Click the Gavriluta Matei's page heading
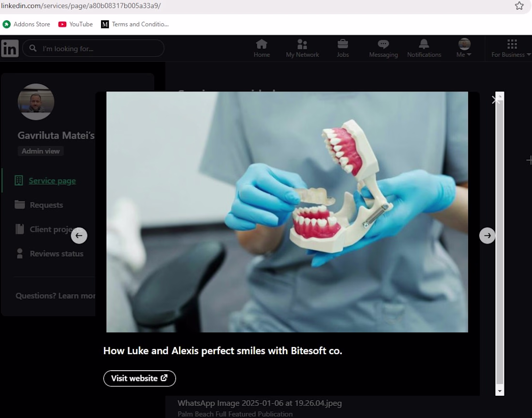Screen dimensions: 532x418 (x=56, y=136)
